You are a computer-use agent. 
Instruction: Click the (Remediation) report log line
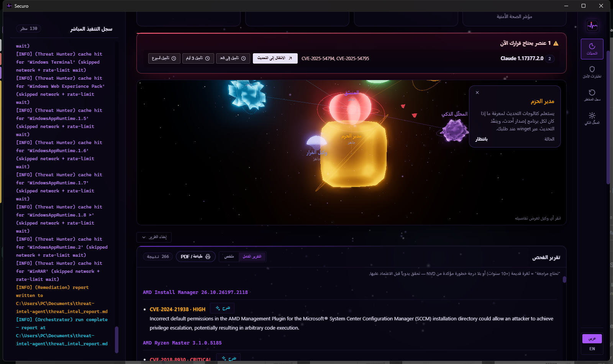pos(62,299)
